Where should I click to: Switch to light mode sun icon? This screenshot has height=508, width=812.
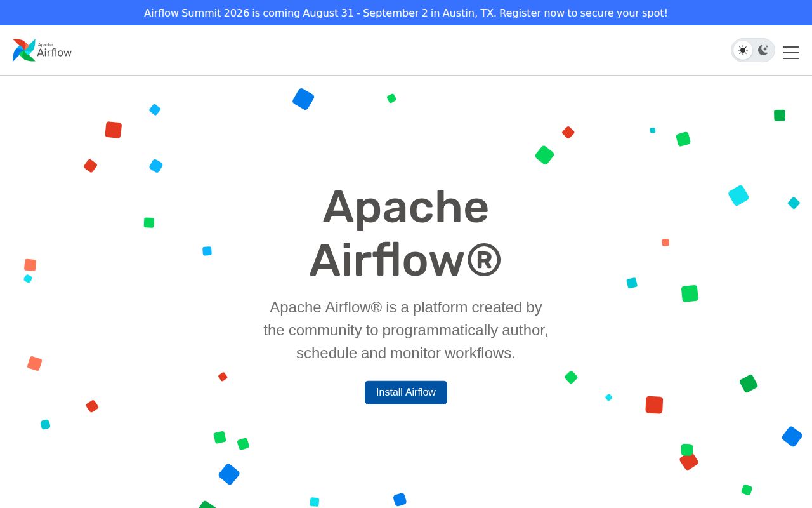(743, 50)
